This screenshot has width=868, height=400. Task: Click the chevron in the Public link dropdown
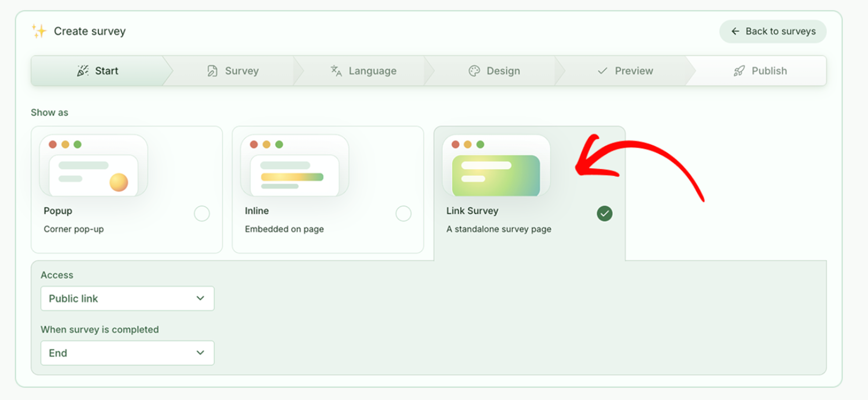pos(200,298)
